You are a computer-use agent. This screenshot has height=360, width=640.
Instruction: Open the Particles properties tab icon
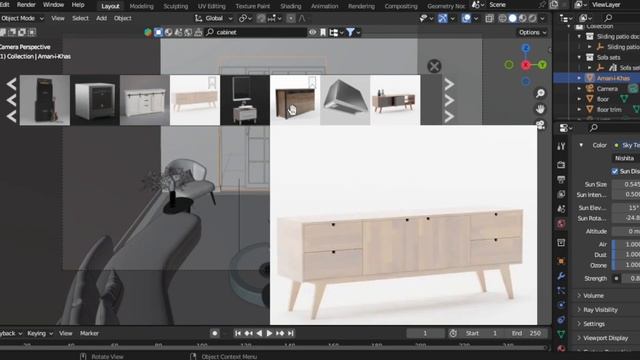click(561, 290)
